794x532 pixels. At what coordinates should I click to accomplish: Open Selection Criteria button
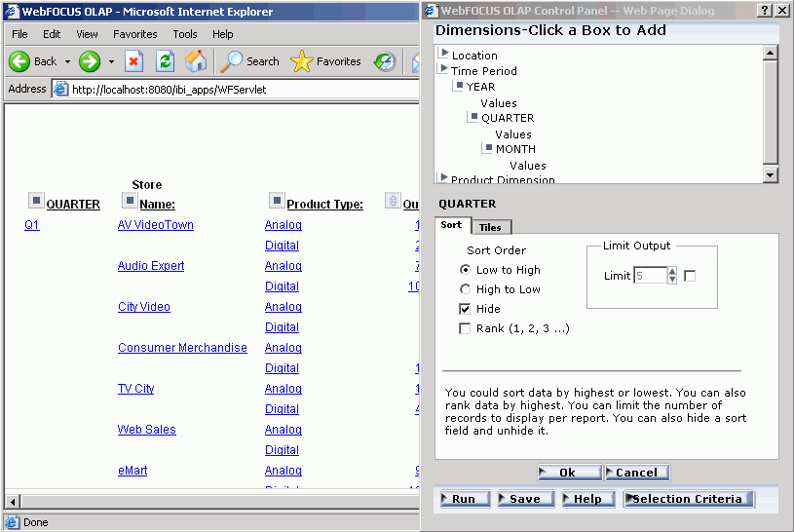click(x=689, y=499)
